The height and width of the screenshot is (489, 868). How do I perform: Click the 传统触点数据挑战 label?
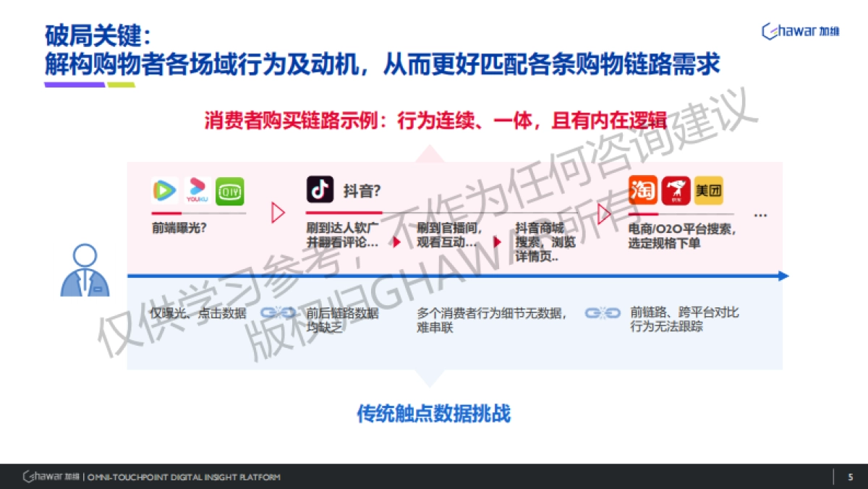click(x=434, y=414)
